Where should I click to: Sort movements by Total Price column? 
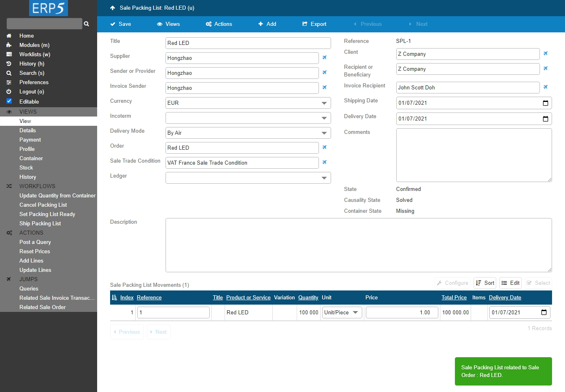(x=454, y=297)
